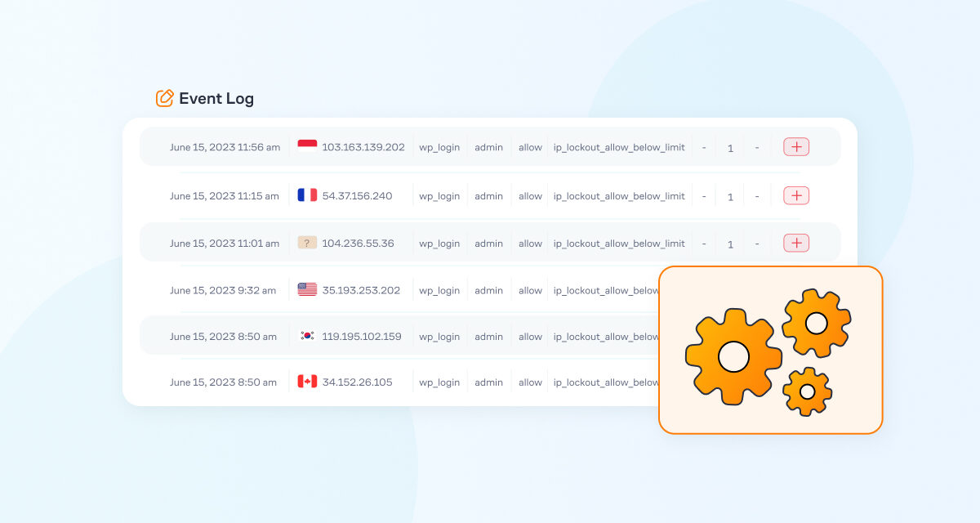The image size is (980, 523).
Task: Select IP address 35.193.253.202
Action: coord(361,290)
